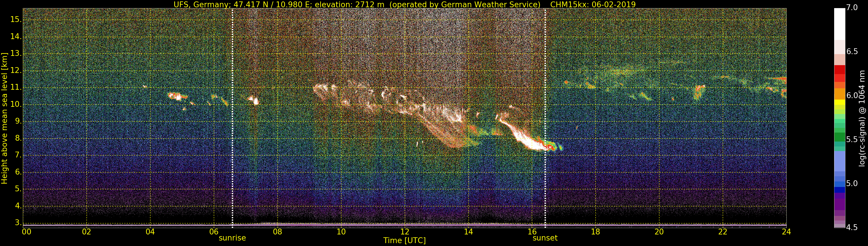Screen dimensions: 868x246
Task: Click the '14' tick on the time axis
Action: 468,232
